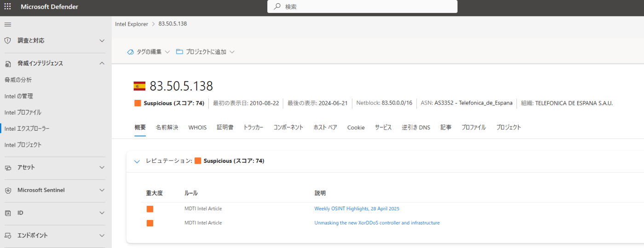The width and height of the screenshot is (644, 248).
Task: Click the 最後の表示 2024-06-21 value
Action: click(x=333, y=103)
